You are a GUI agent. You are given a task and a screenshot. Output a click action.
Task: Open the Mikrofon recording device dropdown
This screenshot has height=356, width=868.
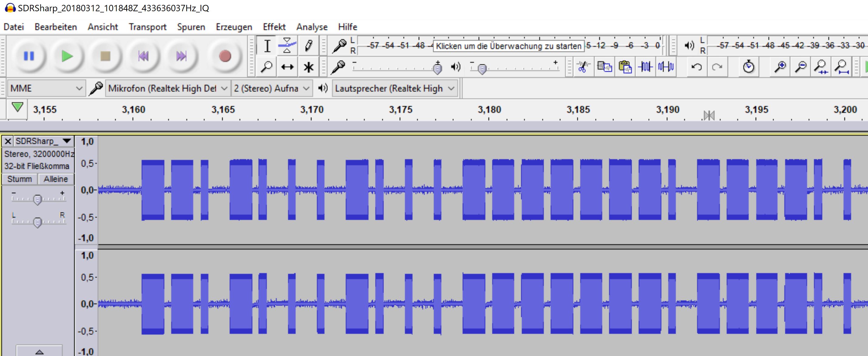168,88
